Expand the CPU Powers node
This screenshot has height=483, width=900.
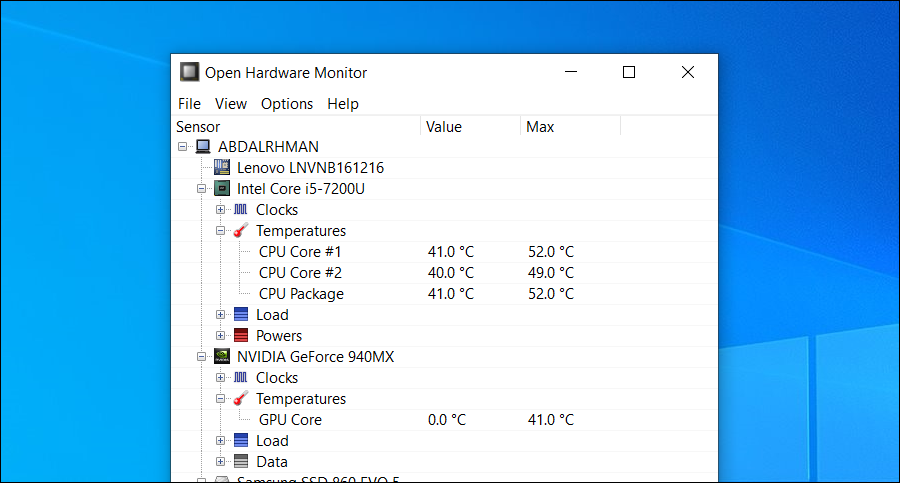221,336
